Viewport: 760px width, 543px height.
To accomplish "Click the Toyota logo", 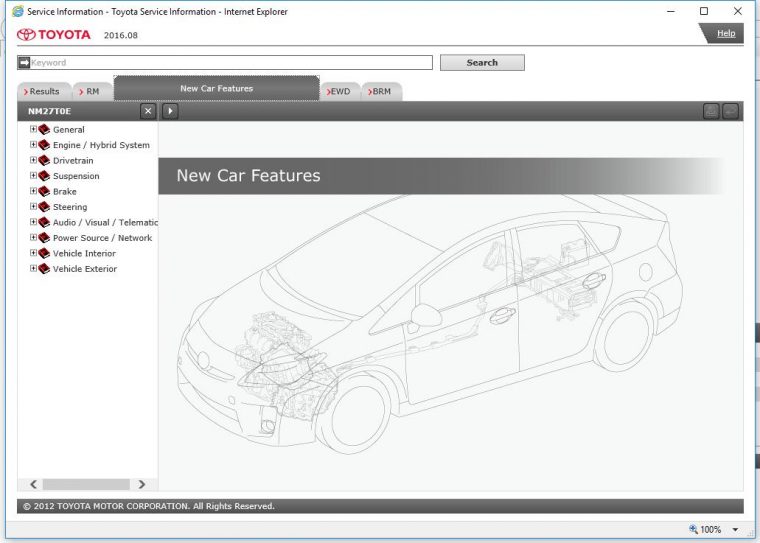I will coord(54,35).
